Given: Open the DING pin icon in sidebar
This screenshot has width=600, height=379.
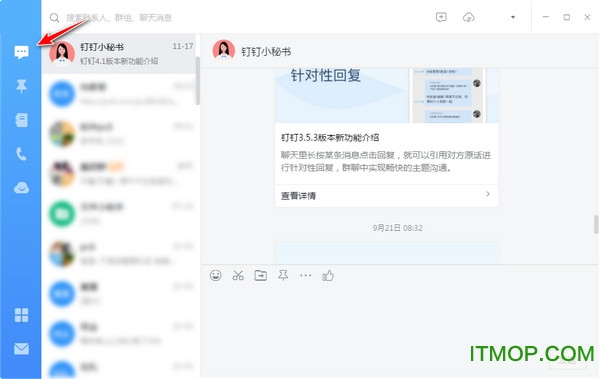Looking at the screenshot, I should (x=21, y=86).
